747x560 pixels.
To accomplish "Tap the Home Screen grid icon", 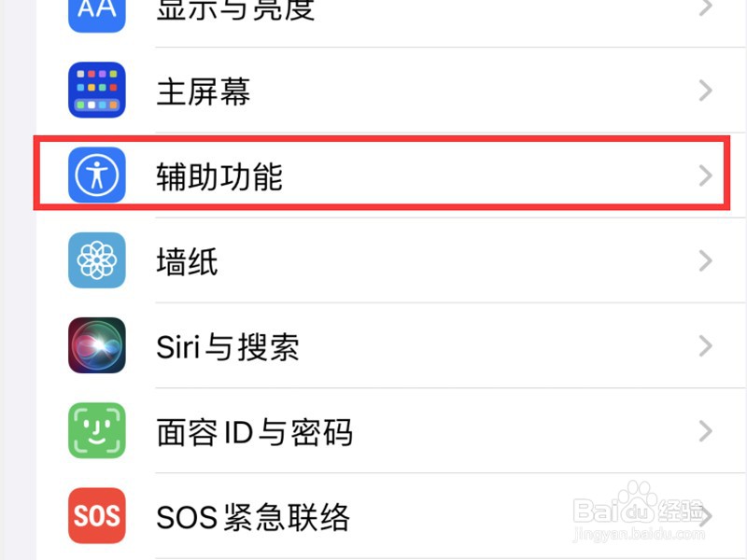I will click(x=97, y=90).
